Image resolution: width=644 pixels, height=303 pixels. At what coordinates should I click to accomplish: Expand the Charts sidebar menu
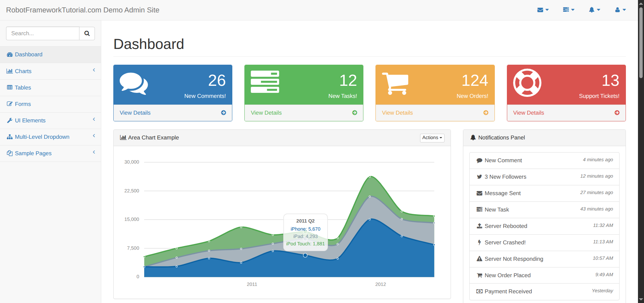coord(50,71)
